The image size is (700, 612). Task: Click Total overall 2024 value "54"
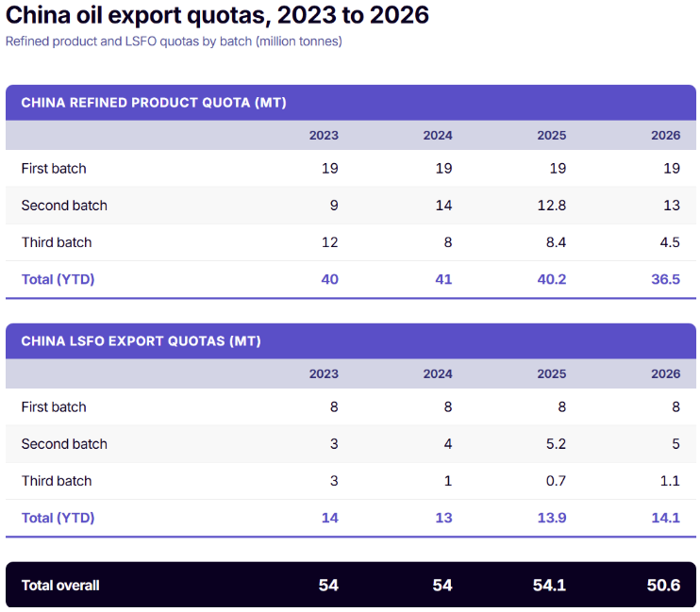442,586
